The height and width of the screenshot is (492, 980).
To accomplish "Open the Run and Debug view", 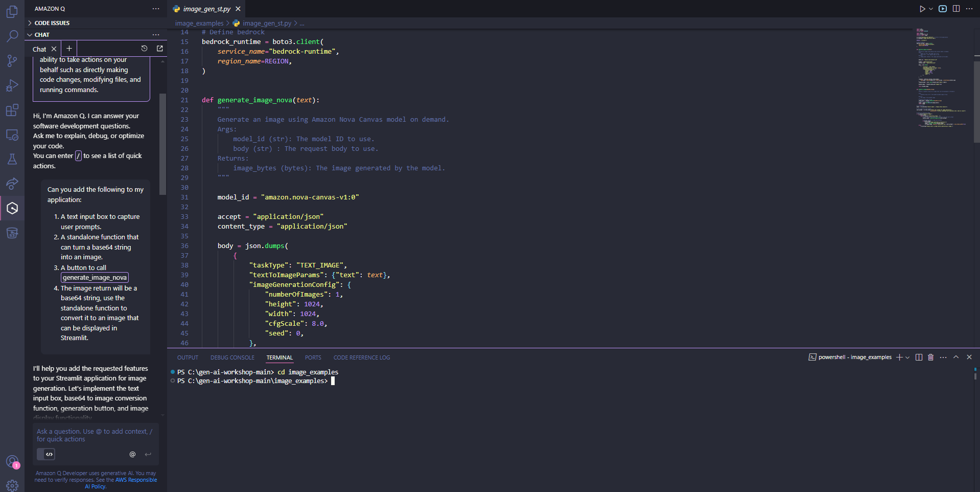I will point(12,85).
